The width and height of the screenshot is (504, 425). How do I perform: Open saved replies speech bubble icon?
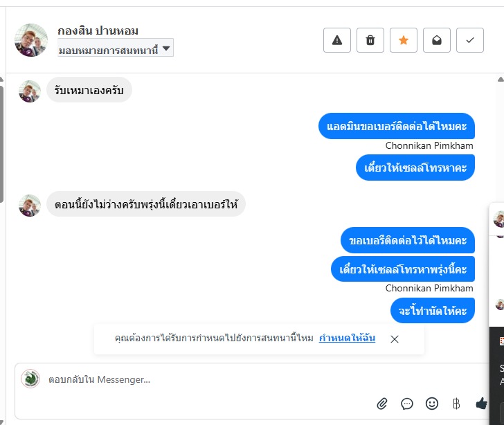[407, 404]
